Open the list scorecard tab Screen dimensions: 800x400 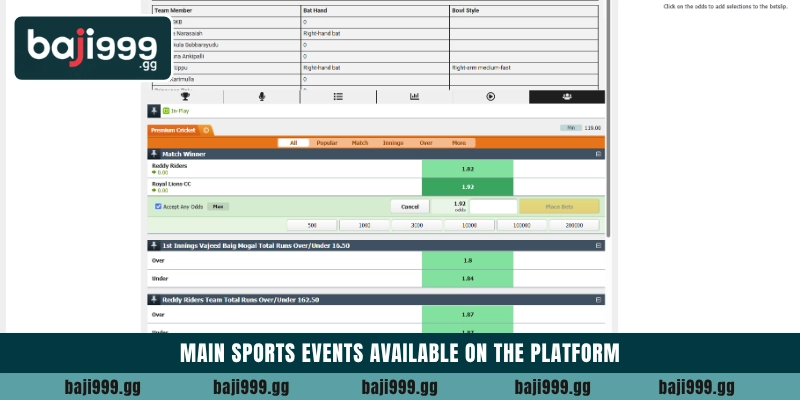pos(338,96)
